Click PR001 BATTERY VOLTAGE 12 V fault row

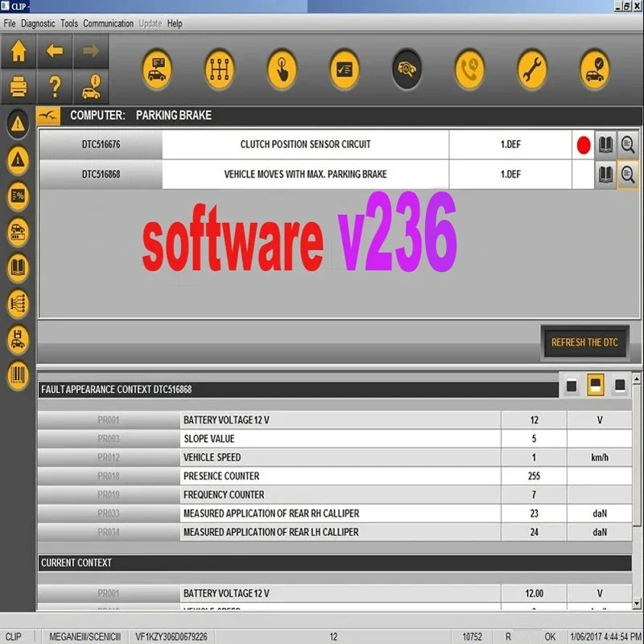tap(335, 420)
